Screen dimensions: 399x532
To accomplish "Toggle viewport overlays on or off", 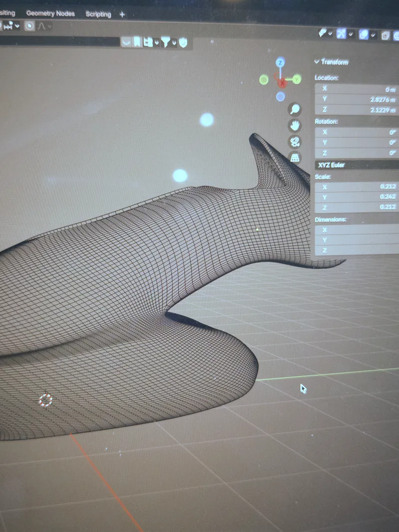I will point(364,34).
